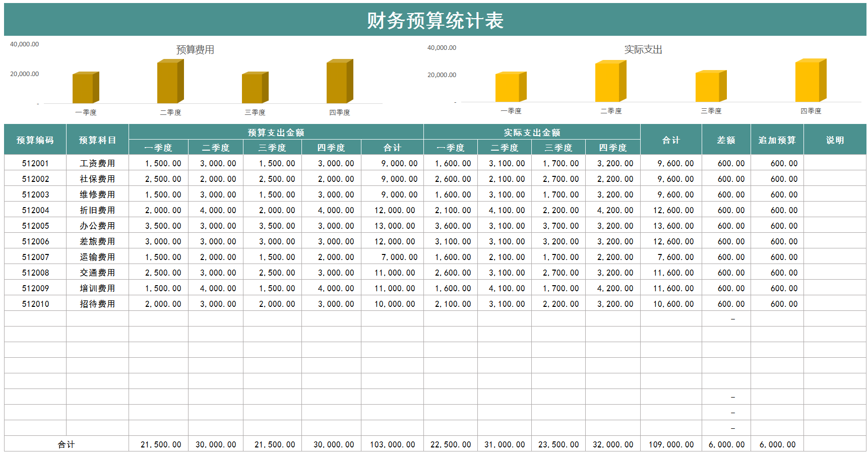This screenshot has width=868, height=454.
Task: Select budget code cell 512008
Action: point(35,273)
